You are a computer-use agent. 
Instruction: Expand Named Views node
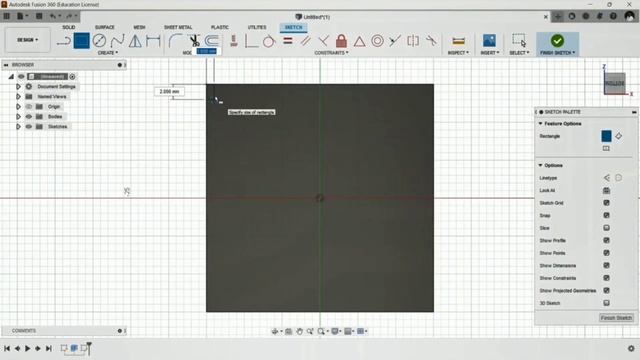(x=18, y=96)
